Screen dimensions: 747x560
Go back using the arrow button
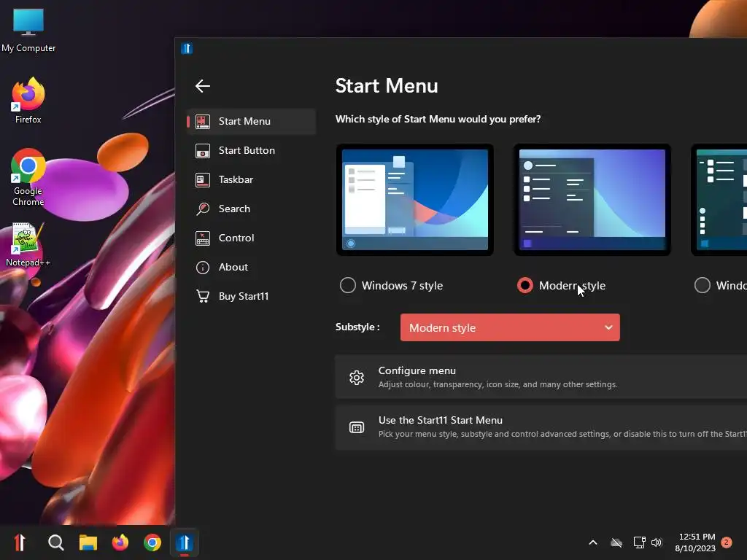pyautogui.click(x=203, y=86)
